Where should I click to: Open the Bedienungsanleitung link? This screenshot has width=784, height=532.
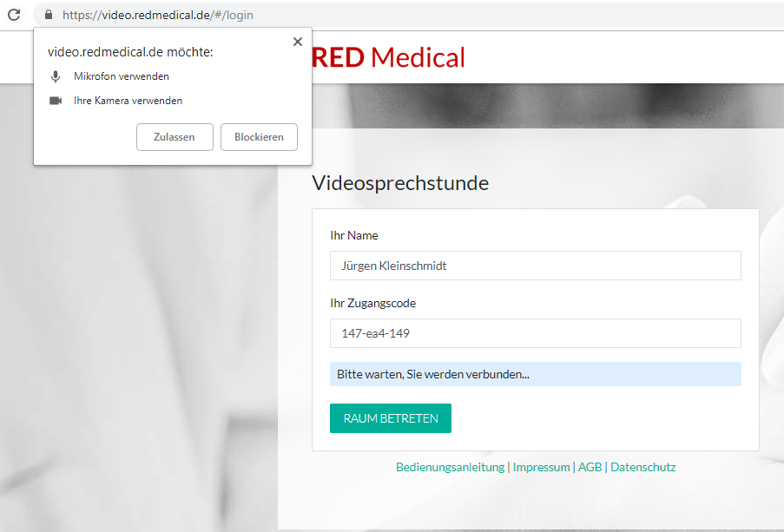pos(450,467)
